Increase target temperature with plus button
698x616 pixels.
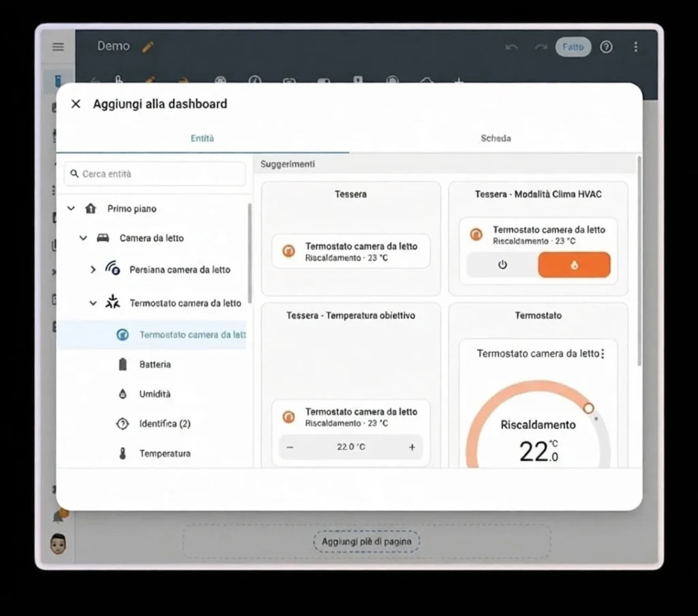click(x=412, y=447)
